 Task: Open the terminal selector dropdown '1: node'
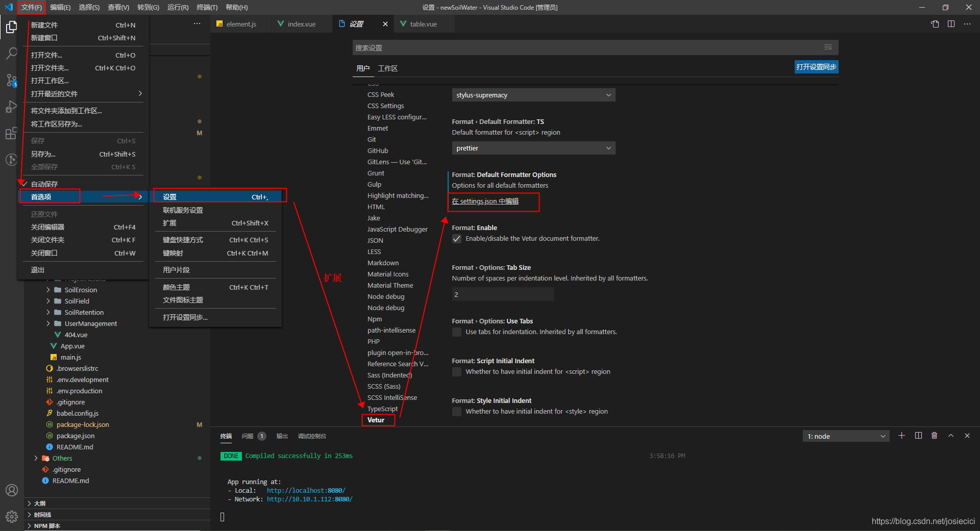(x=846, y=436)
